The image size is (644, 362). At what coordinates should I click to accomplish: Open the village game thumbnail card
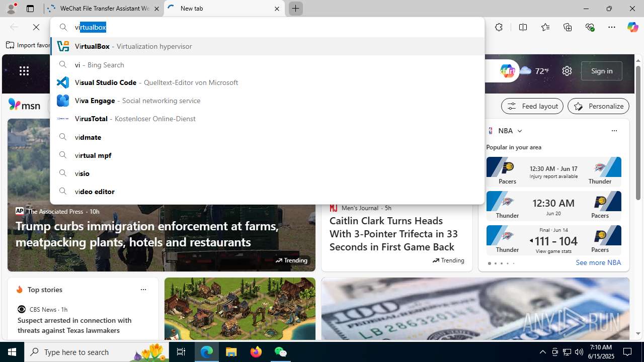pos(240,309)
